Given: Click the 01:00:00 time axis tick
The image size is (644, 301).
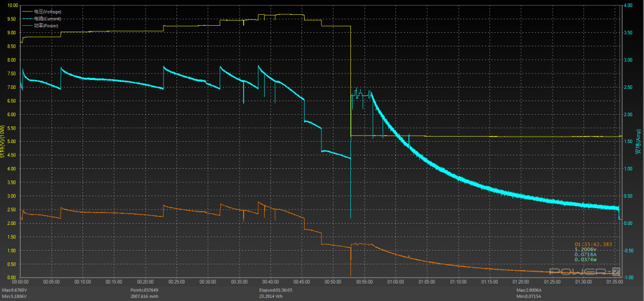Looking at the screenshot, I should (395, 282).
